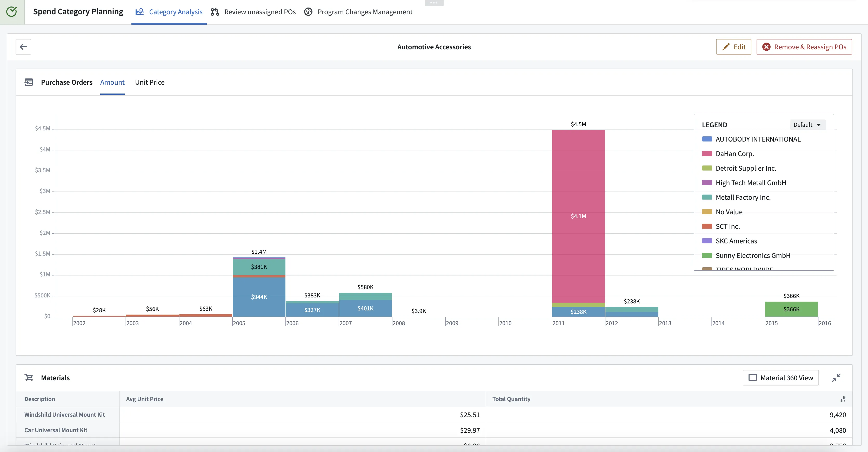Screen dimensions: 868x452
Task: Click the Review unassigned POs branch icon
Action: [215, 12]
